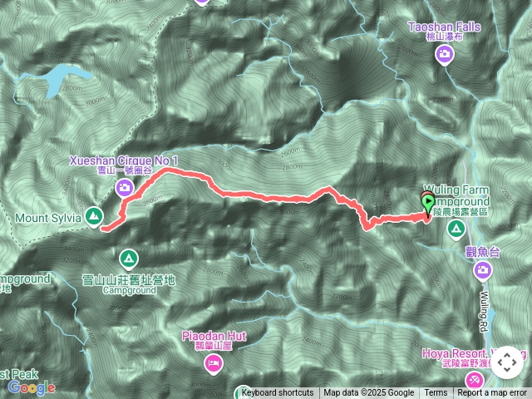Image resolution: width=532 pixels, height=399 pixels.
Task: Select the Xueshan Cirque No 1 marker
Action: [125, 188]
